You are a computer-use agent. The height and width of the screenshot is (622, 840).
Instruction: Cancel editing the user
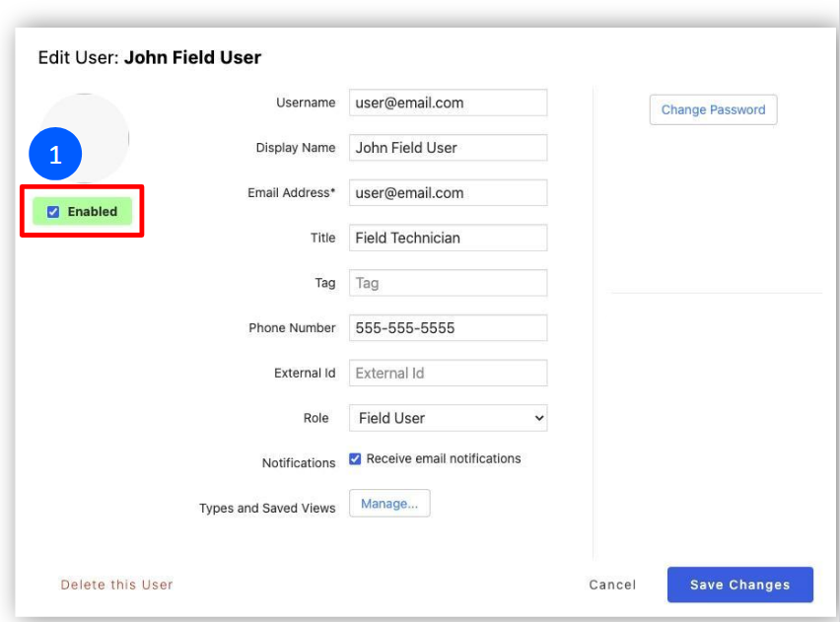coord(612,585)
